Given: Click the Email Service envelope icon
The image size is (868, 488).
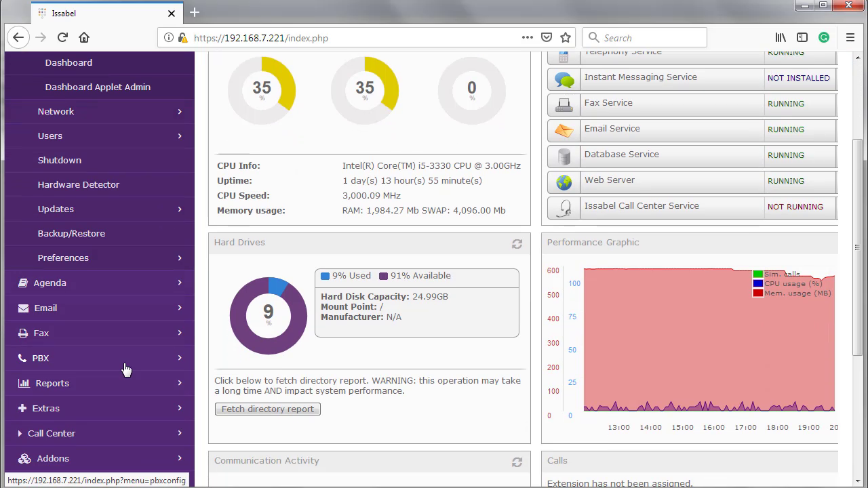Looking at the screenshot, I should coord(564,131).
